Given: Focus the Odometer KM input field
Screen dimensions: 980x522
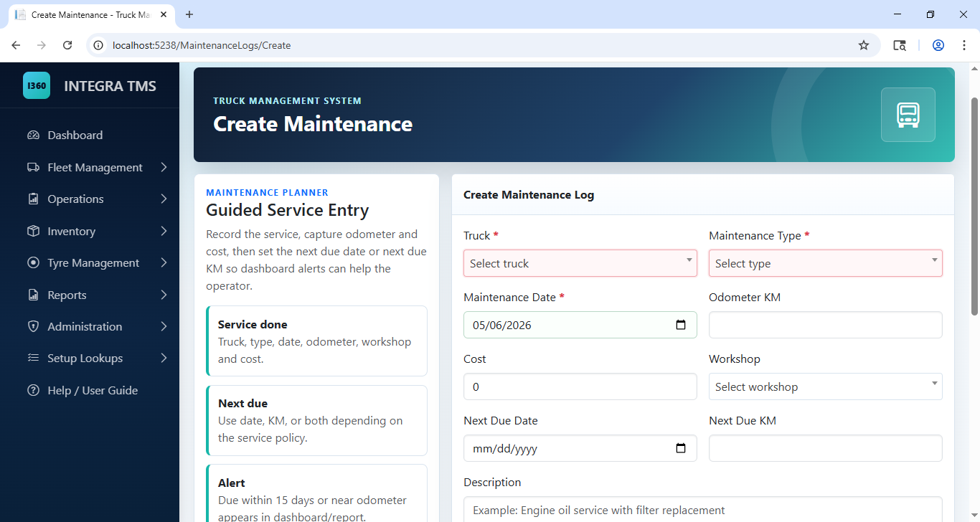Looking at the screenshot, I should [x=826, y=325].
